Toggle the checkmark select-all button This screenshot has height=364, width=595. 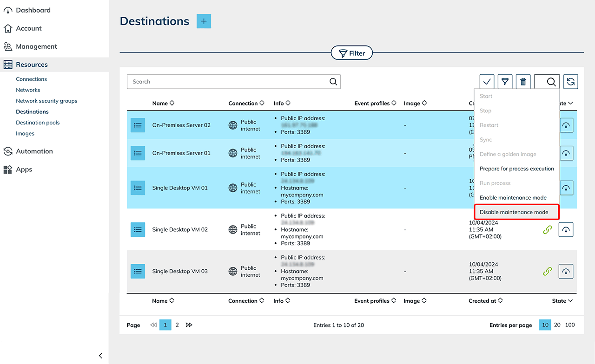[487, 82]
